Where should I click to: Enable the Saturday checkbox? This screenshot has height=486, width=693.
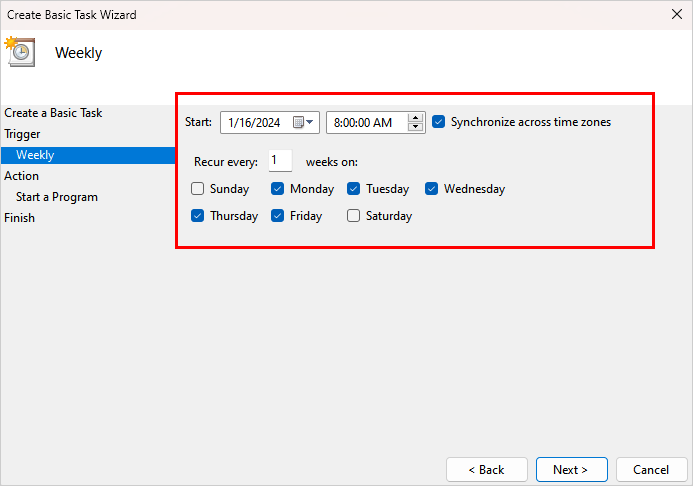tap(354, 216)
